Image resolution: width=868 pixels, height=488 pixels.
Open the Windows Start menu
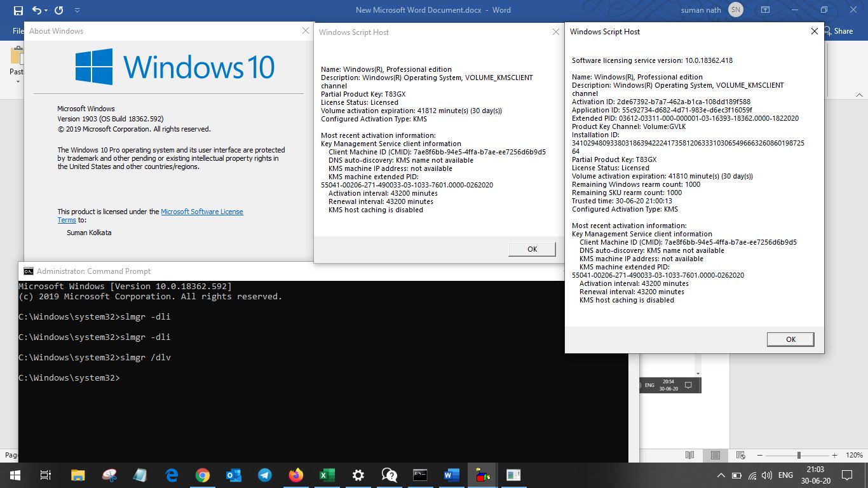pos(15,475)
